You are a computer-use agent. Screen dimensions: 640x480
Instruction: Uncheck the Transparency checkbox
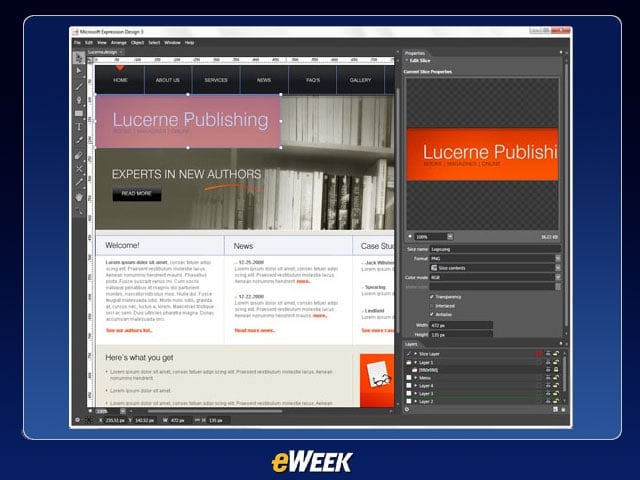tap(431, 297)
